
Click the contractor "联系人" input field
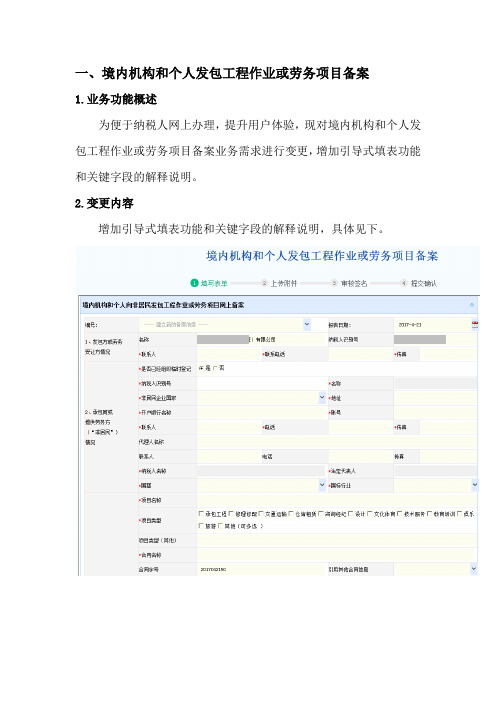click(x=229, y=354)
